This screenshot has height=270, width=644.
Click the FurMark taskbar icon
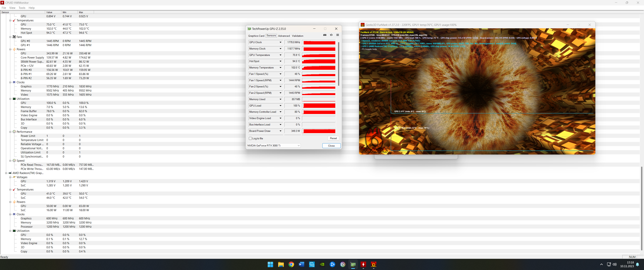tap(373, 264)
